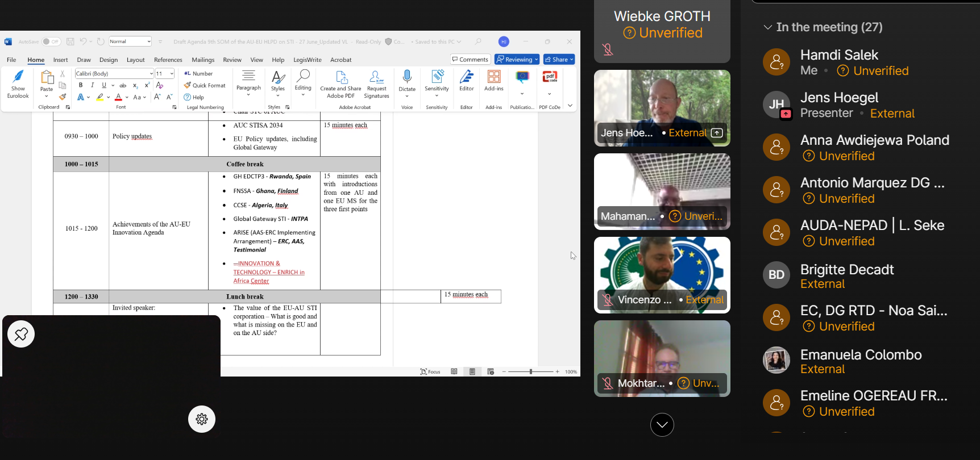Click the superscript icon
This screenshot has height=460, width=980.
[x=147, y=85]
